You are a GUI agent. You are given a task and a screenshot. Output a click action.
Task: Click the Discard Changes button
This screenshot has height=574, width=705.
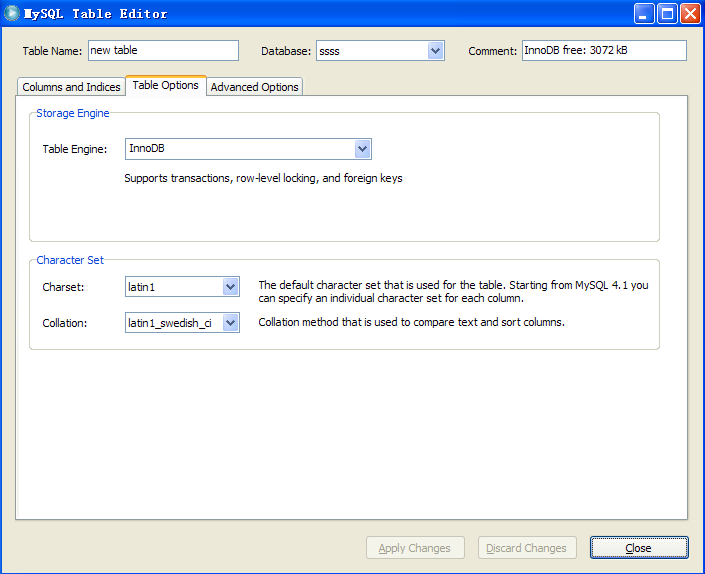[527, 548]
